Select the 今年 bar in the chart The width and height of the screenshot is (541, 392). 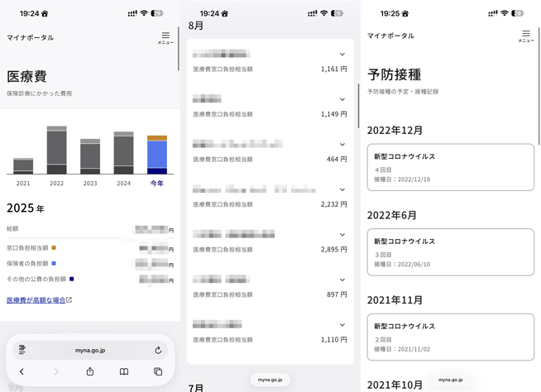[156, 155]
